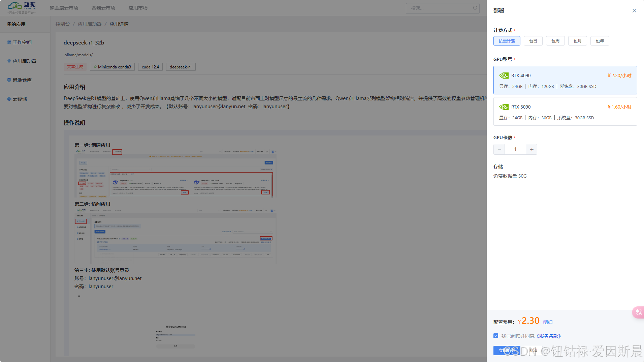Click the 工作空间 sidebar icon
Screen dimensions: 644x362
tap(9, 42)
